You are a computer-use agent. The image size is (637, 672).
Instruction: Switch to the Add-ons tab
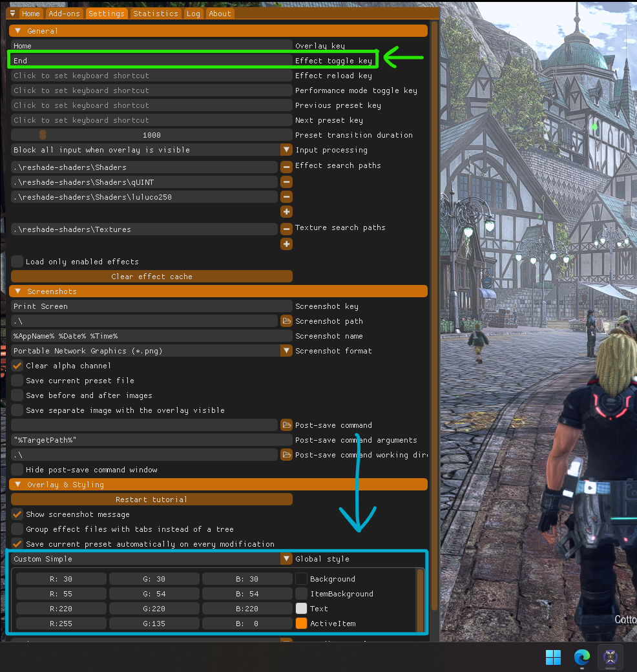pos(64,14)
